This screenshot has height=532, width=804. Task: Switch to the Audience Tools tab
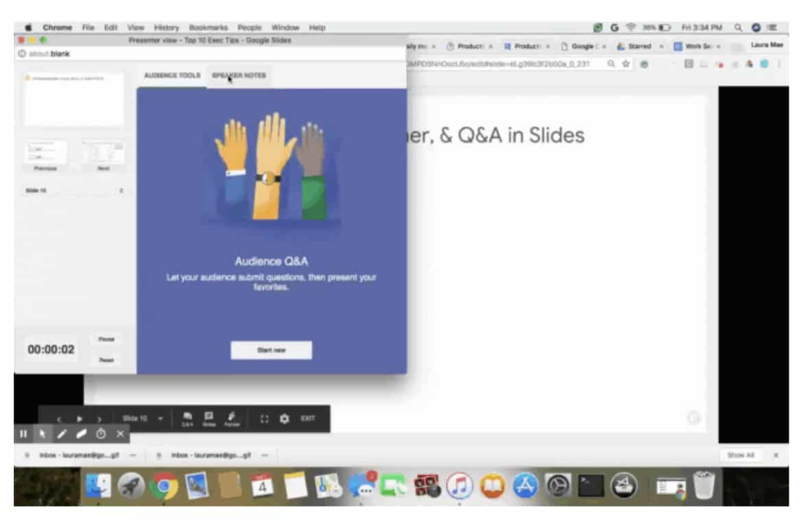click(172, 75)
